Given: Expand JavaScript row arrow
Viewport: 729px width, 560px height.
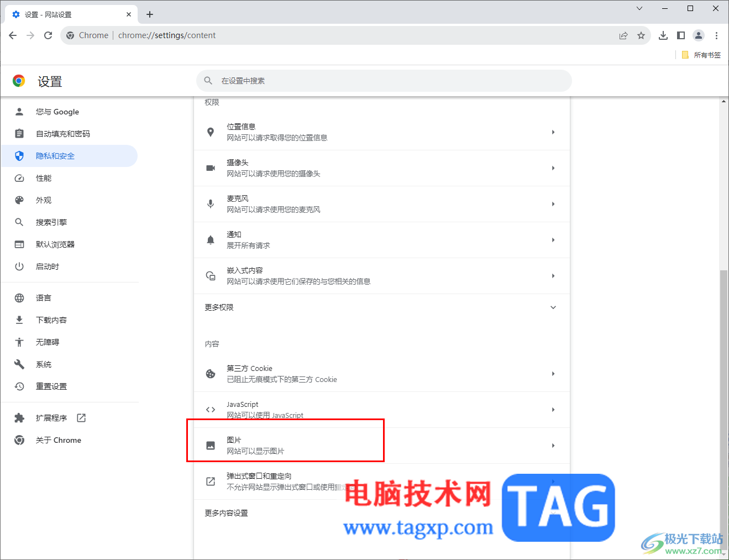Looking at the screenshot, I should 553,410.
